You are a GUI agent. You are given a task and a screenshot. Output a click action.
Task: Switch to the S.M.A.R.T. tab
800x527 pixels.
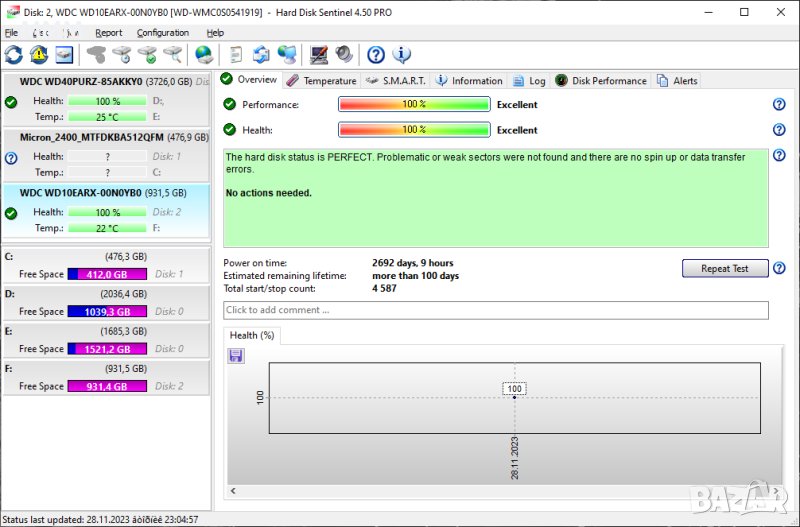(396, 80)
